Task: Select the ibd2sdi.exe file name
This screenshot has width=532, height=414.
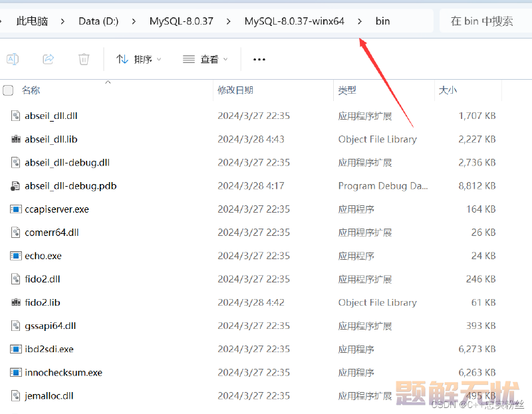Action: tap(49, 349)
